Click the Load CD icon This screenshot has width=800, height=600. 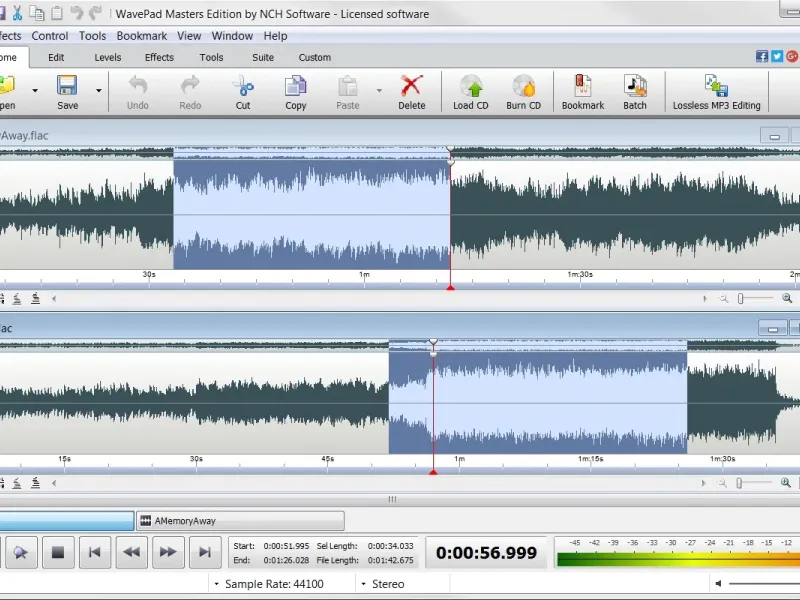tap(470, 90)
